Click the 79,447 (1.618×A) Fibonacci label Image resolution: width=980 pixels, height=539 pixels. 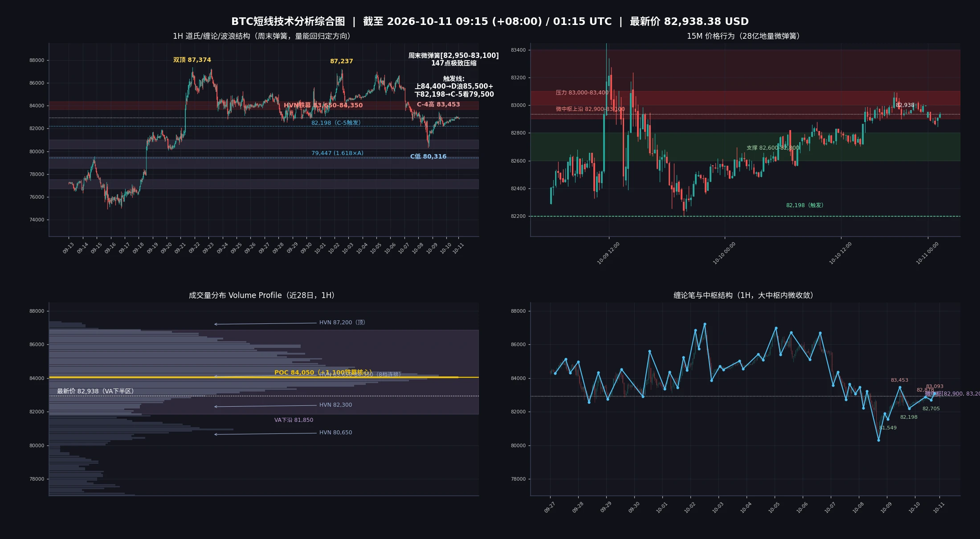[x=337, y=153]
